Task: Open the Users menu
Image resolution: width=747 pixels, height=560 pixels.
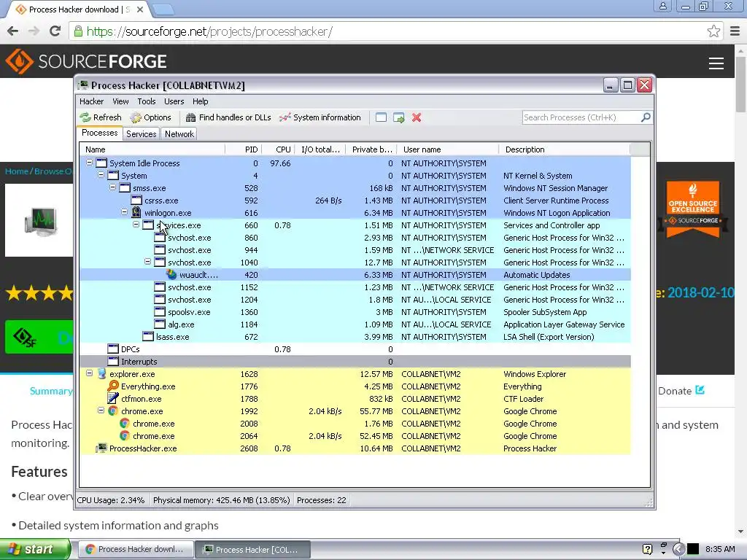Action: pos(174,101)
